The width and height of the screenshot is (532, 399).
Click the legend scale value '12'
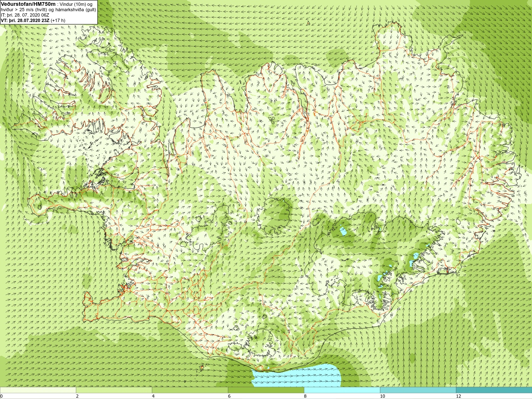pyautogui.click(x=458, y=396)
